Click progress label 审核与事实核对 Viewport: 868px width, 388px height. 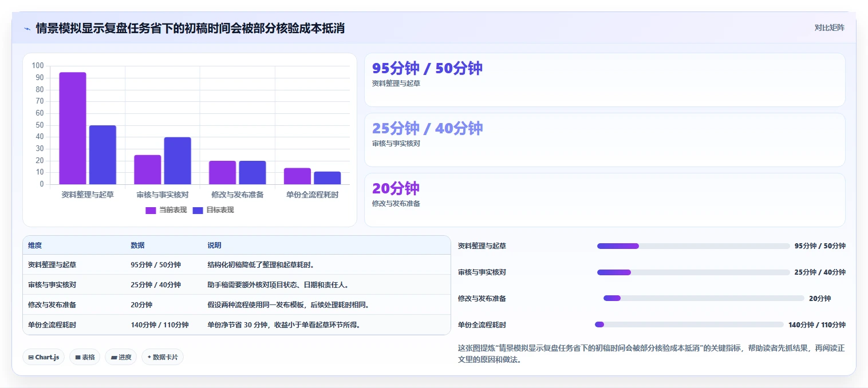tap(482, 272)
